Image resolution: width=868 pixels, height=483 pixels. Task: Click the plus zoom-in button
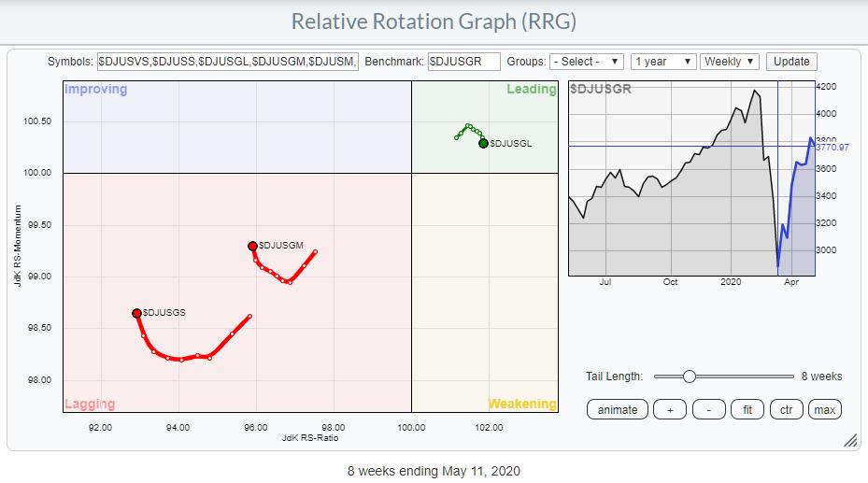[670, 409]
